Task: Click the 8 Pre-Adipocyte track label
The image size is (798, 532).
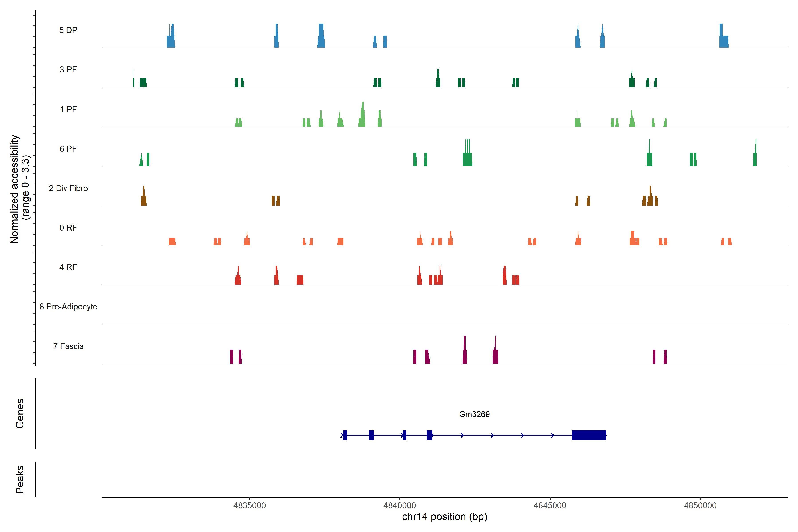Action: point(68,307)
